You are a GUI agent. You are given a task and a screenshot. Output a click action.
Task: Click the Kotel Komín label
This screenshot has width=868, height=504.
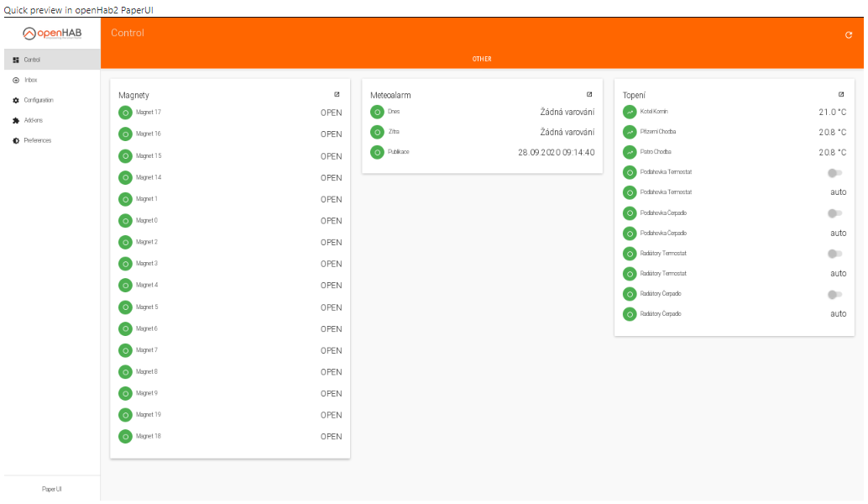click(x=654, y=112)
